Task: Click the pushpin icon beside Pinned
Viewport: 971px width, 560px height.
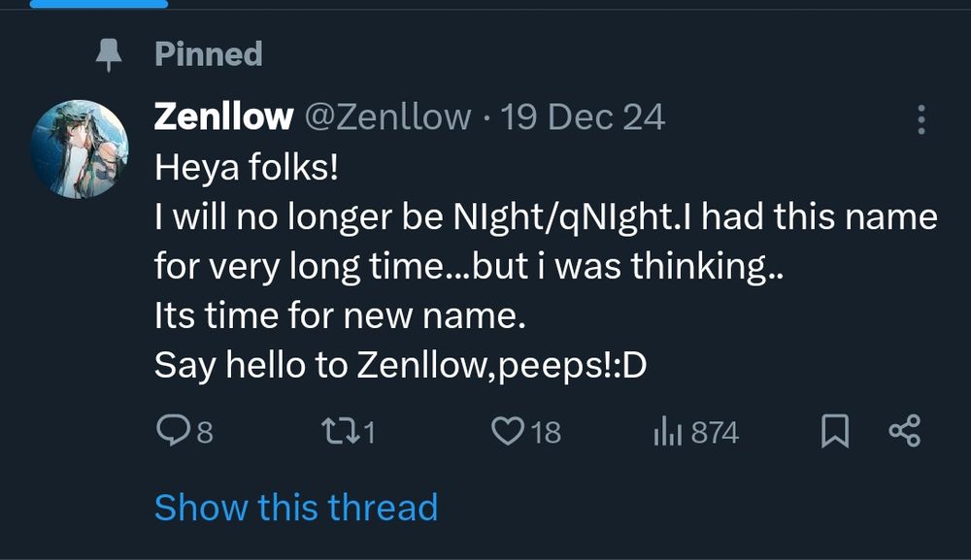Action: 108,55
